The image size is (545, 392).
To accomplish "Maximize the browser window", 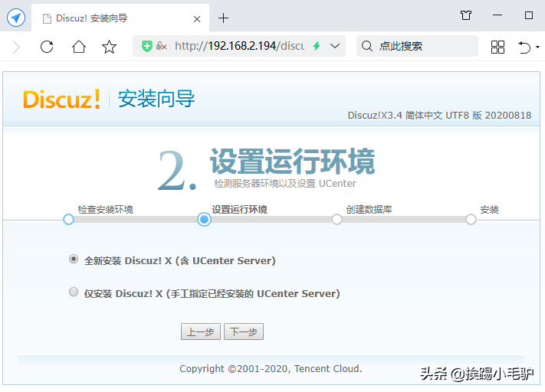I will 529,15.
